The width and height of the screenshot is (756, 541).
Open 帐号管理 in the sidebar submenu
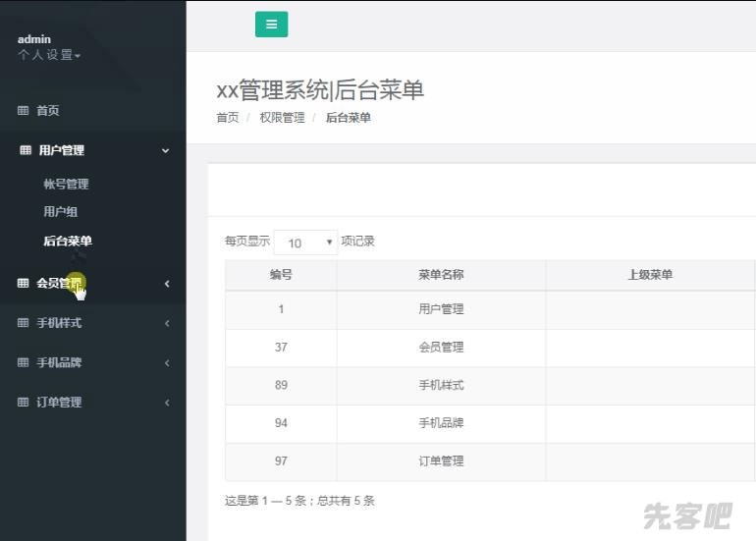[x=66, y=184]
